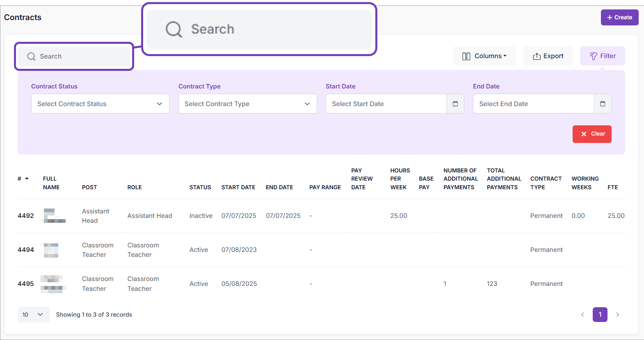
Task: Sort by Full Name column header
Action: [51, 183]
